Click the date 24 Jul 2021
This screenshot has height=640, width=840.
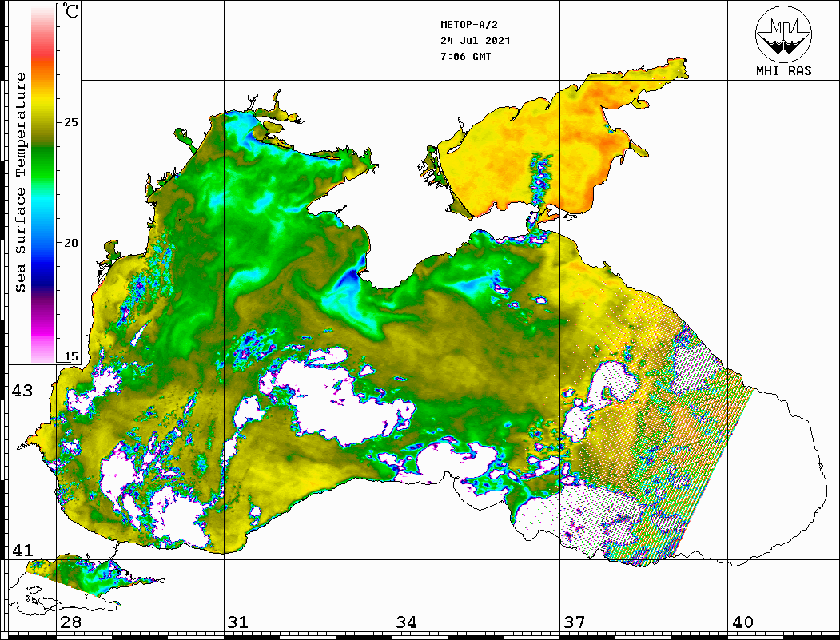(x=476, y=41)
